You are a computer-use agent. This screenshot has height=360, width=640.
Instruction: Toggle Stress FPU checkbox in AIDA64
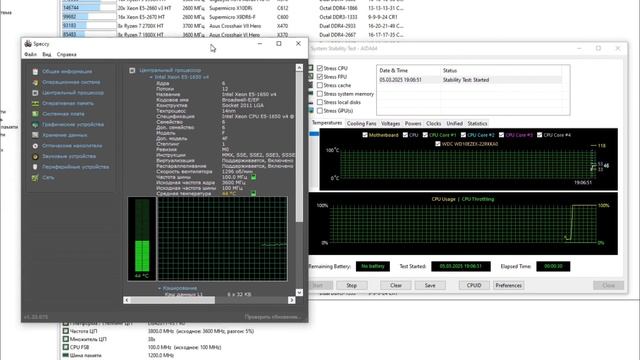click(x=320, y=77)
